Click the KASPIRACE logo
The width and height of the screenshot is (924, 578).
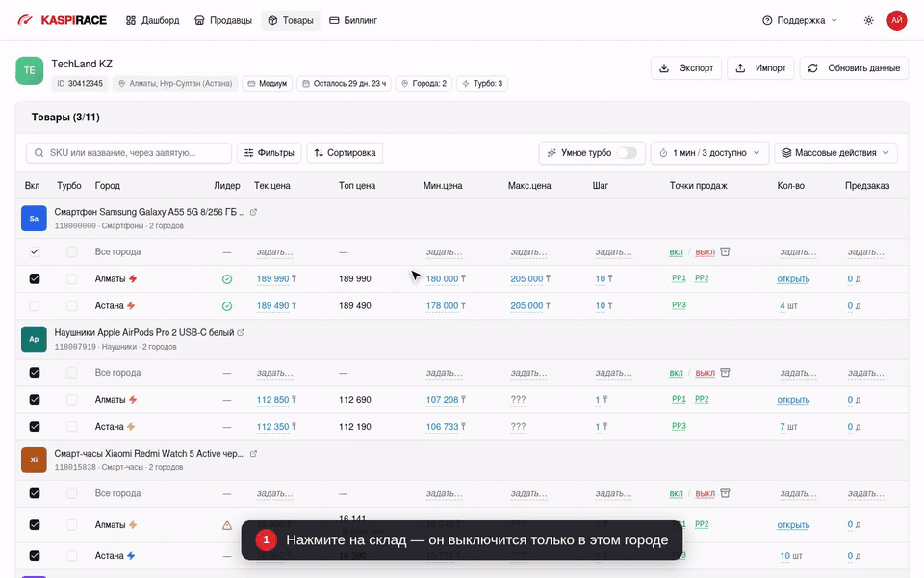[63, 20]
